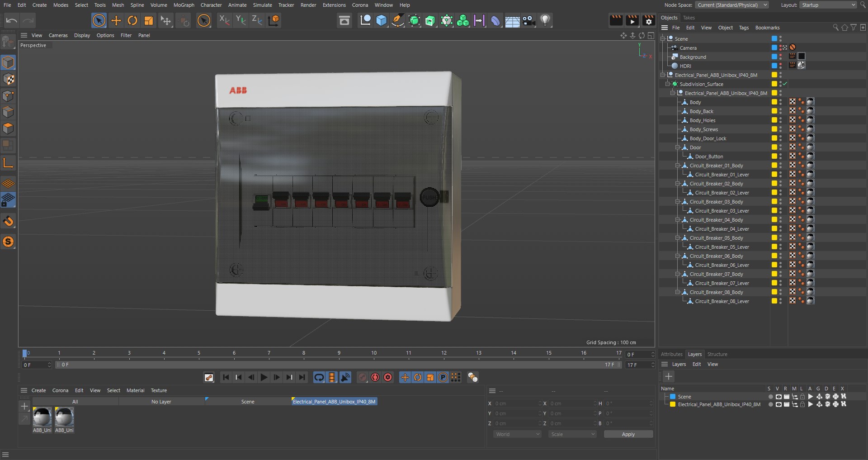The height and width of the screenshot is (460, 868).
Task: Click the Undo arrow icon
Action: pyautogui.click(x=12, y=20)
